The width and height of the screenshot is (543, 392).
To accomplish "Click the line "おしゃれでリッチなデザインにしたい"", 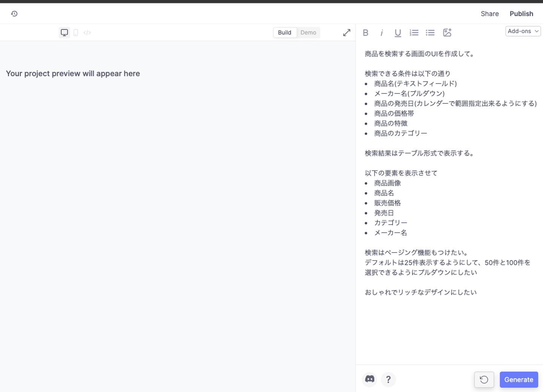I will tap(421, 292).
